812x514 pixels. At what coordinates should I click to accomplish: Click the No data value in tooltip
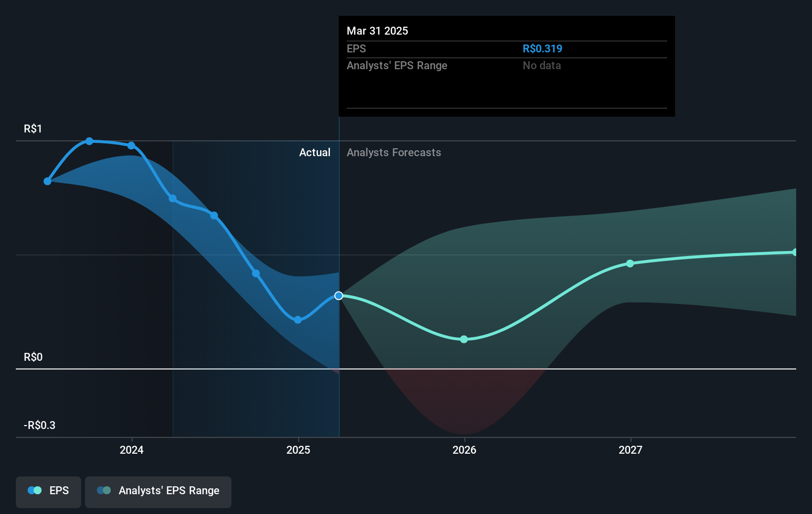click(542, 65)
